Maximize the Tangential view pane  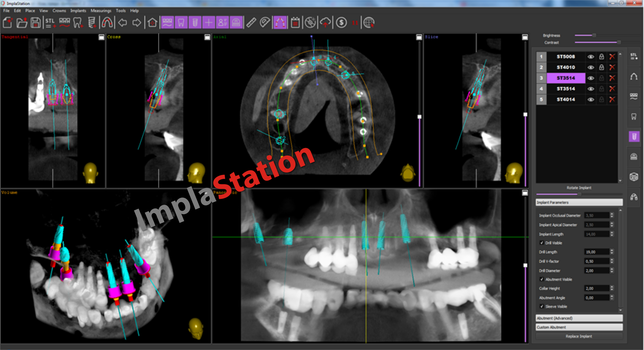pyautogui.click(x=101, y=37)
